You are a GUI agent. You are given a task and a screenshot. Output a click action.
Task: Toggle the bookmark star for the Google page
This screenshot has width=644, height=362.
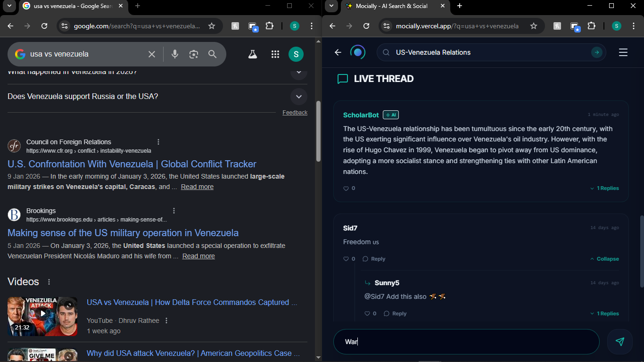pyautogui.click(x=213, y=26)
